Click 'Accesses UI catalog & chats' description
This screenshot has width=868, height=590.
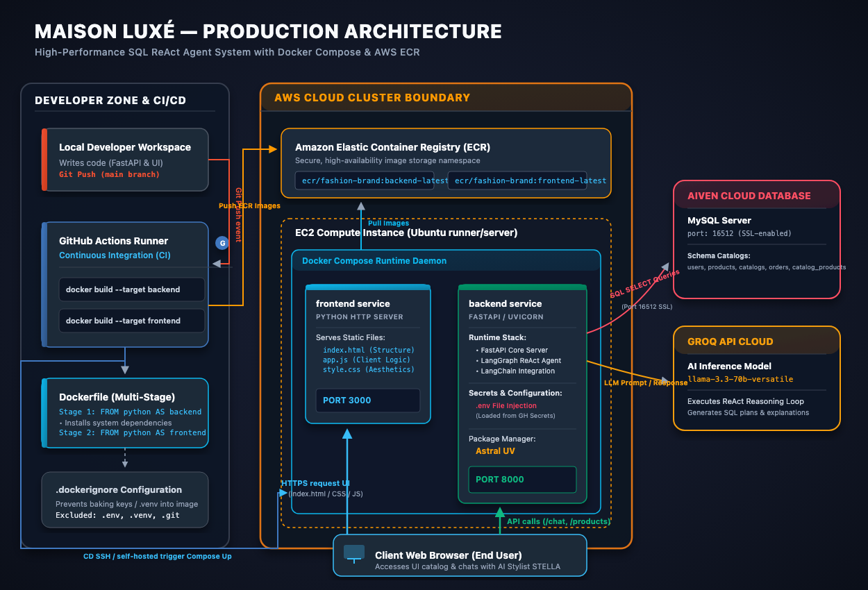click(467, 566)
